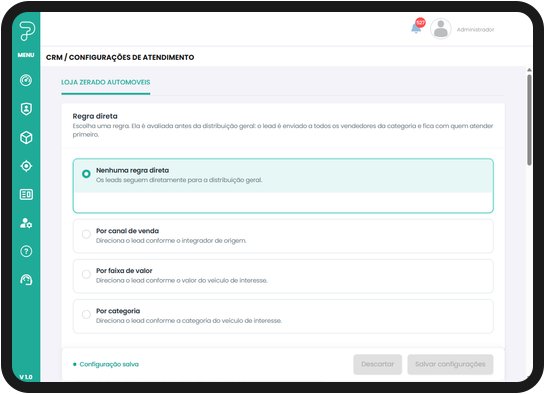
Task: Select the Por categoria radio button
Action: [x=86, y=314]
